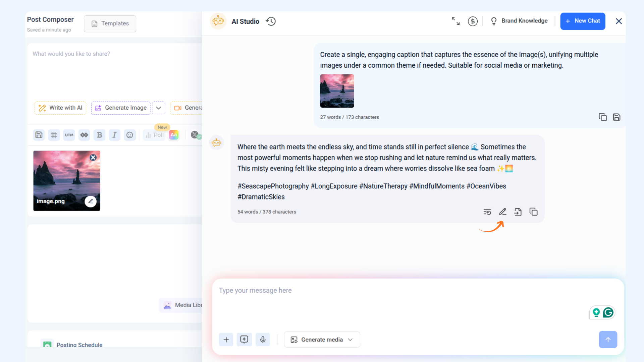Click the collapse/expand panel arrows icon
Viewport: 644px width, 362px height.
click(455, 21)
